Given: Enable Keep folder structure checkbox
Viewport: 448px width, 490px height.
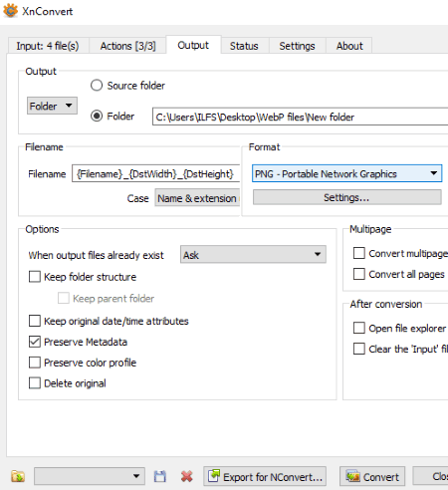Looking at the screenshot, I should [35, 277].
